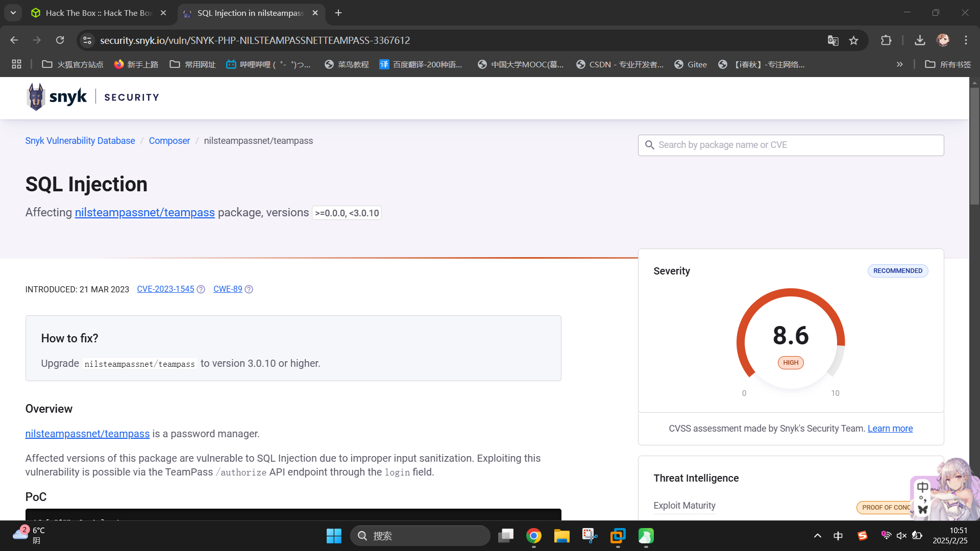Expand hidden bookmarks with double chevron
The height and width of the screenshot is (551, 980).
tap(899, 64)
